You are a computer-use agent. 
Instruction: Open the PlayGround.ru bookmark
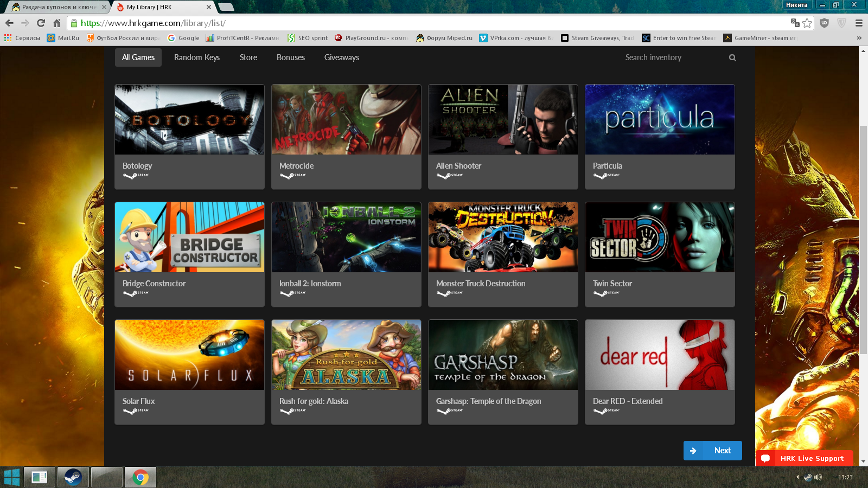(x=371, y=38)
